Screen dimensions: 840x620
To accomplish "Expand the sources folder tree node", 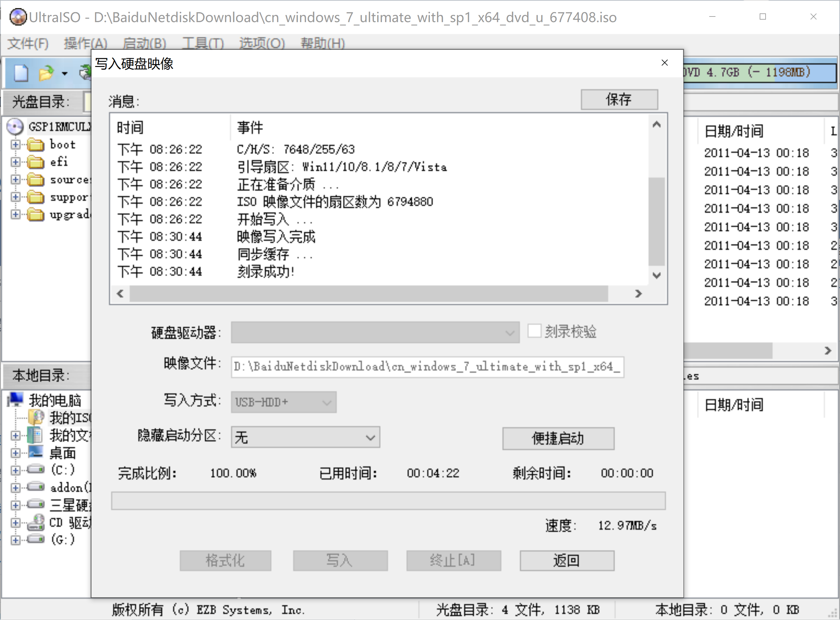I will 15,179.
